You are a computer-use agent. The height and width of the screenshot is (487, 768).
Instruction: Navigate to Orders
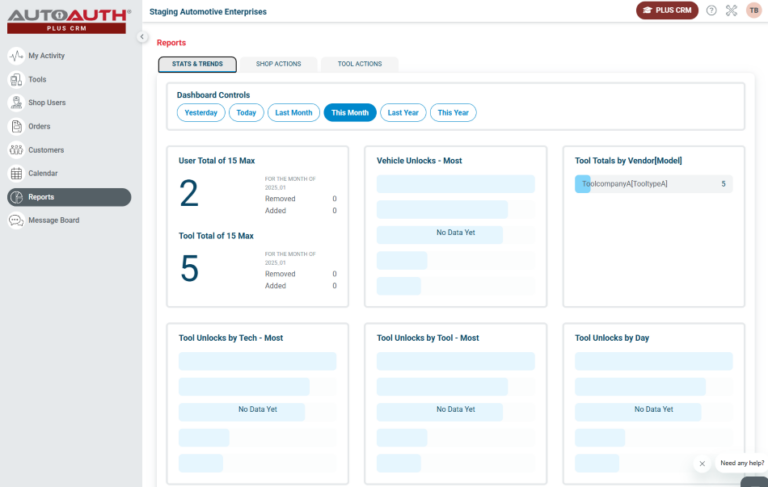click(39, 126)
